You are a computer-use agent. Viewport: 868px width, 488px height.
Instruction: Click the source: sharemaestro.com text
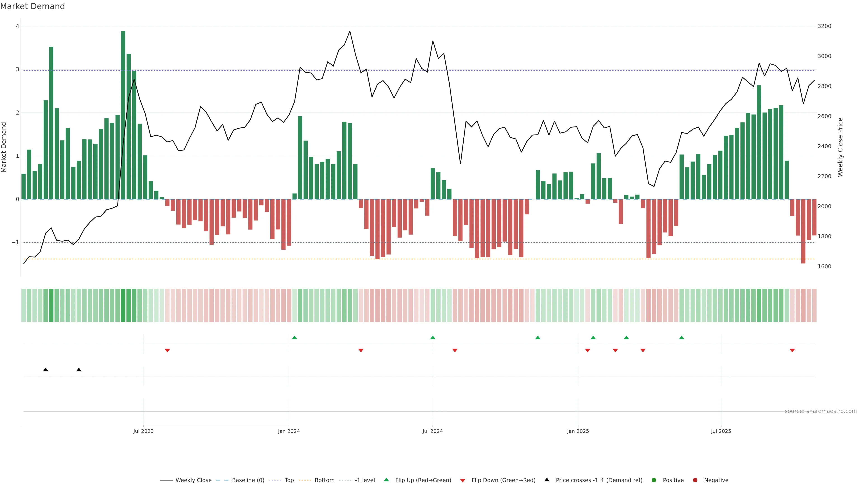[821, 411]
